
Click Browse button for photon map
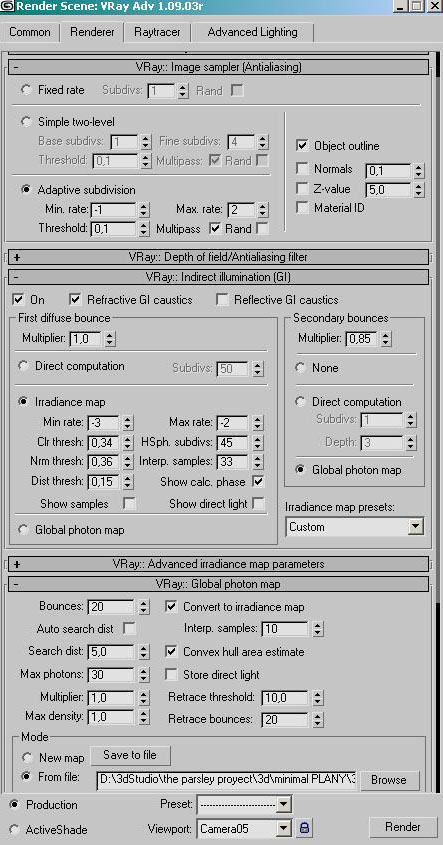coord(389,780)
